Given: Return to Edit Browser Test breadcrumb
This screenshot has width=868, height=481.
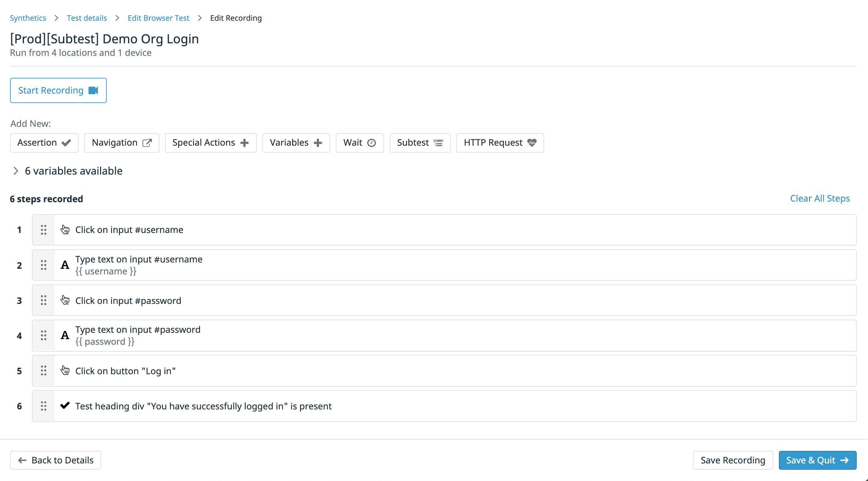Looking at the screenshot, I should (x=158, y=18).
